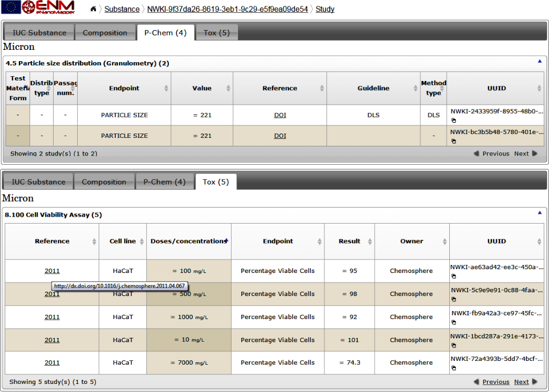549x392 pixels.
Task: Sort cell viability table by Result column
Action: coord(350,241)
